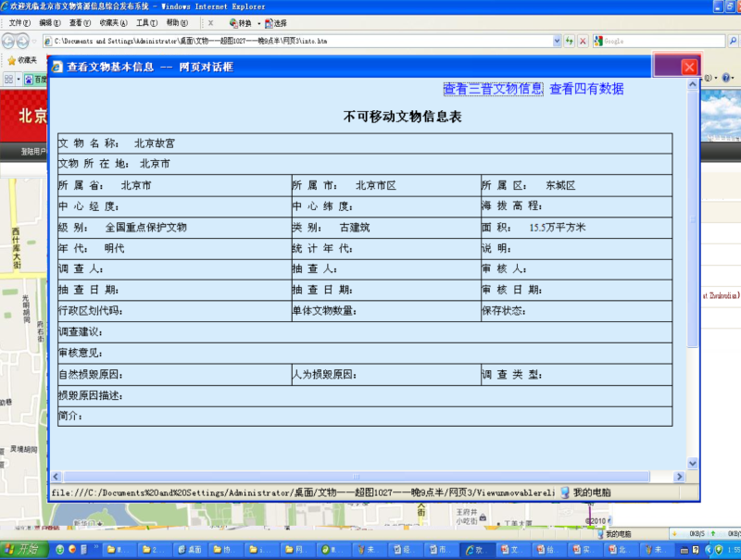
Task: Open the 收藏夹 favorites star button
Action: (x=22, y=60)
